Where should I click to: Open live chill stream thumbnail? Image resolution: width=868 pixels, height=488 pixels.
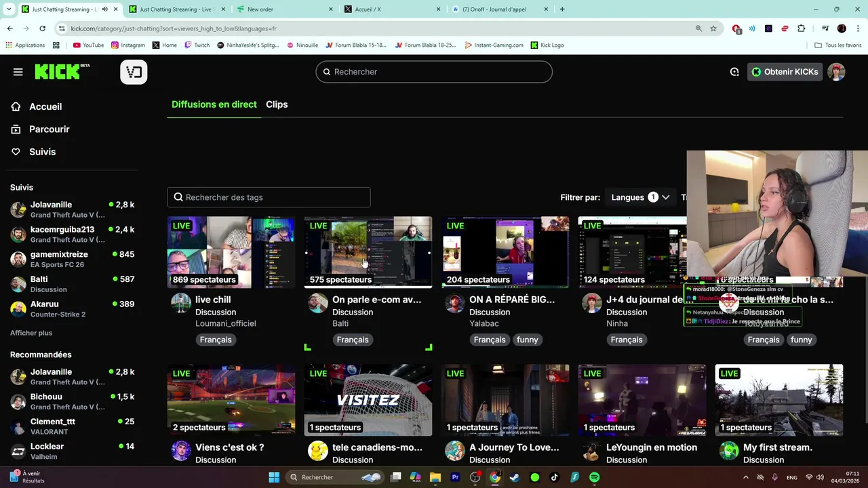pos(231,252)
